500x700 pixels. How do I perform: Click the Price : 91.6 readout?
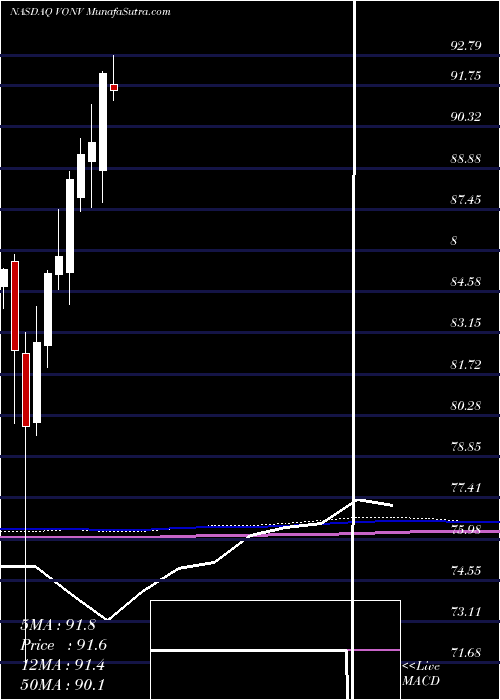63,645
